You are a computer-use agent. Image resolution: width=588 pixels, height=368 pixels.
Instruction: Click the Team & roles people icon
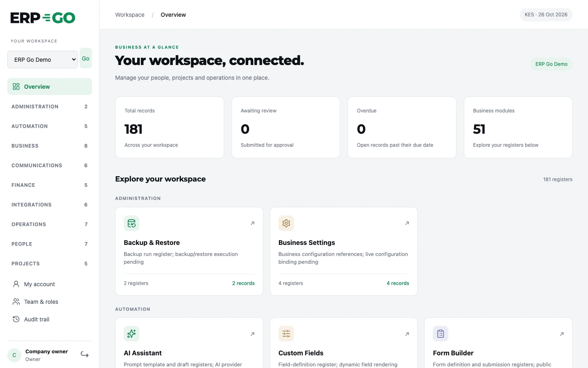pos(16,301)
